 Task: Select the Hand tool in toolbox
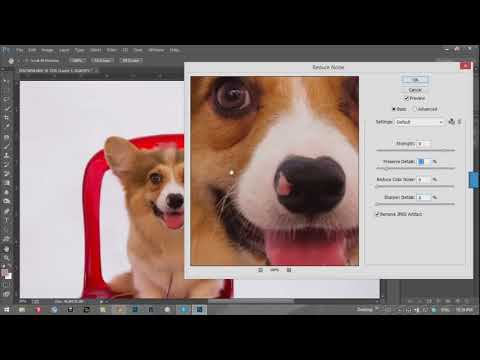[6, 249]
